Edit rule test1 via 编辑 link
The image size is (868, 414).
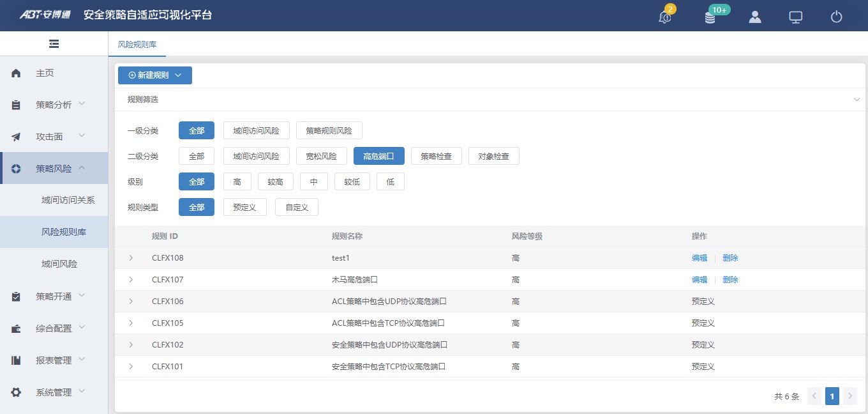(700, 258)
